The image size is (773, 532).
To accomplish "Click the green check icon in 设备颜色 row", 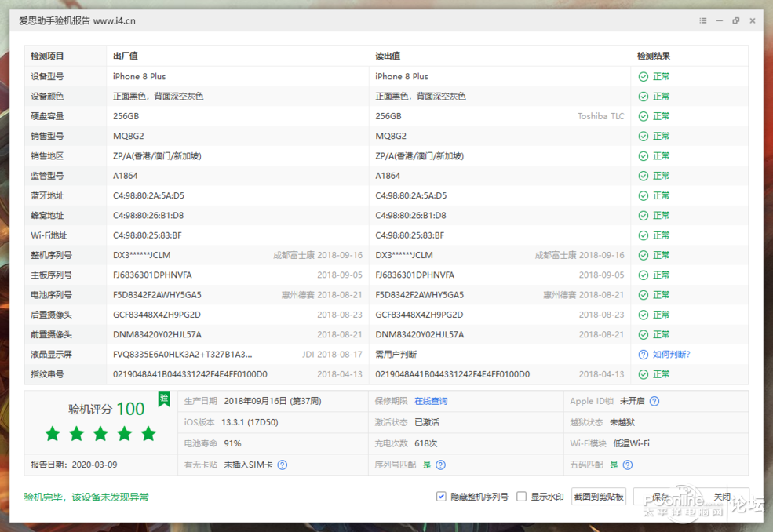I will point(644,97).
